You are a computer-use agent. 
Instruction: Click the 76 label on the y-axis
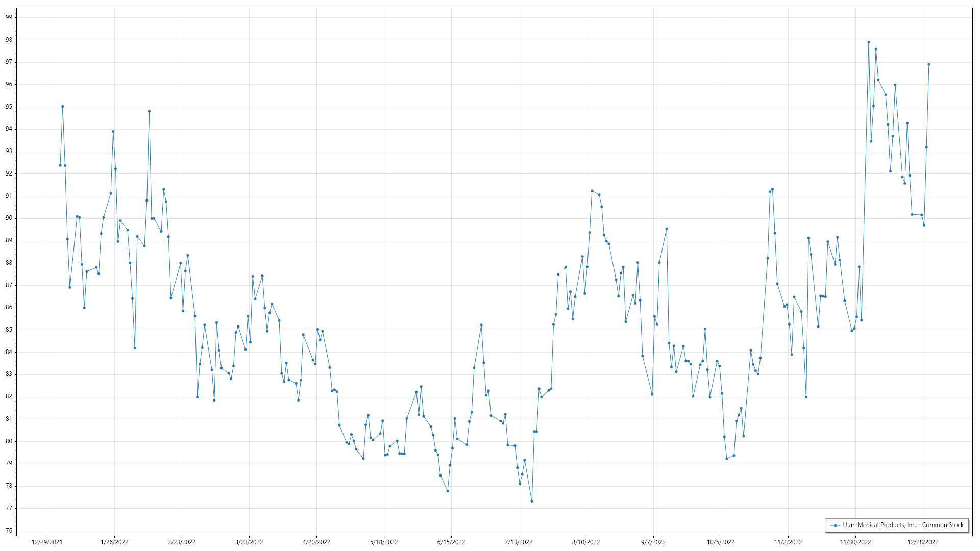(9, 531)
